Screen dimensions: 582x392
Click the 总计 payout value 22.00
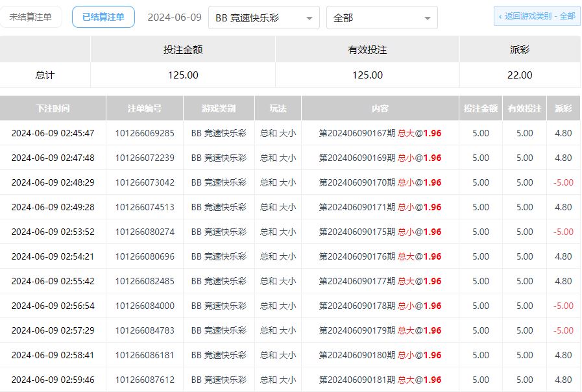pyautogui.click(x=520, y=75)
